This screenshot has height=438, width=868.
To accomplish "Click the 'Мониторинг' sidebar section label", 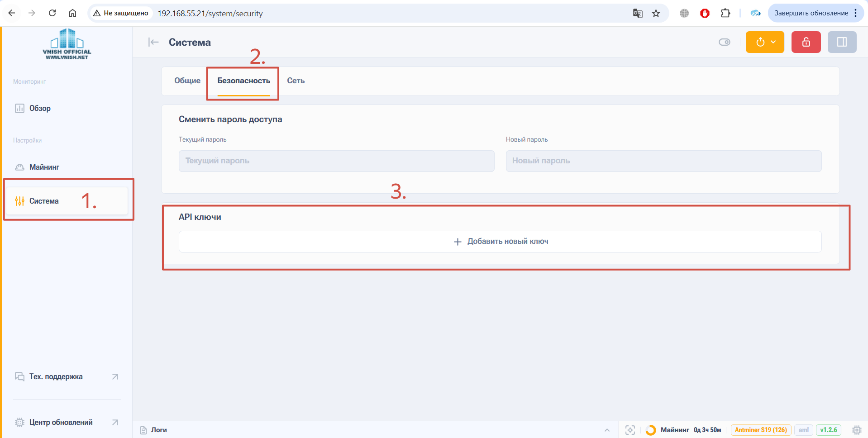I will tap(29, 81).
